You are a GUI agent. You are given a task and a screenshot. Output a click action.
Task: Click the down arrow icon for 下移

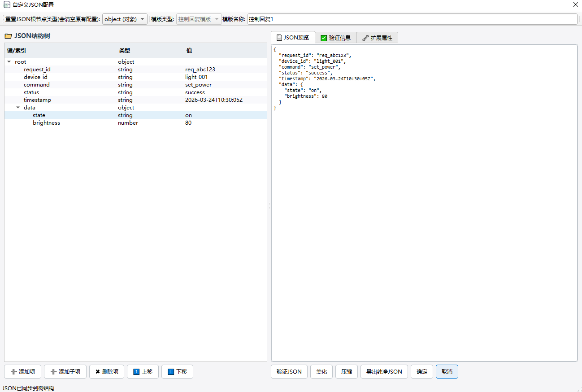point(171,372)
